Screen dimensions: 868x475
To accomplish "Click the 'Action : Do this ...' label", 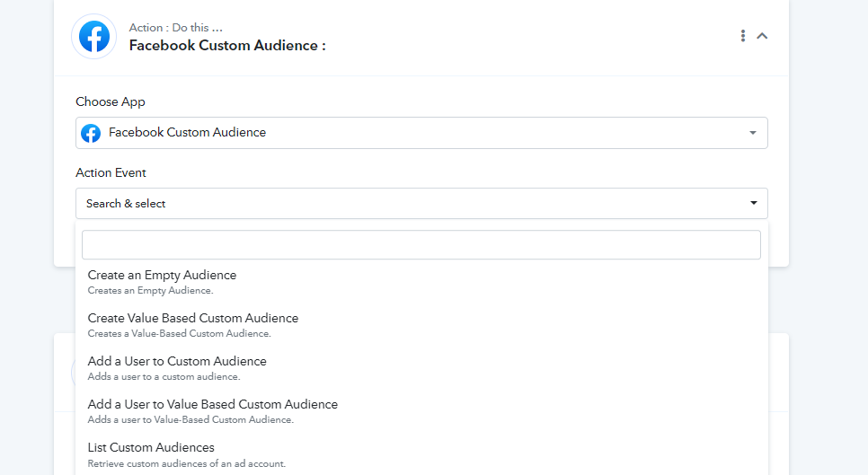I will (x=175, y=28).
